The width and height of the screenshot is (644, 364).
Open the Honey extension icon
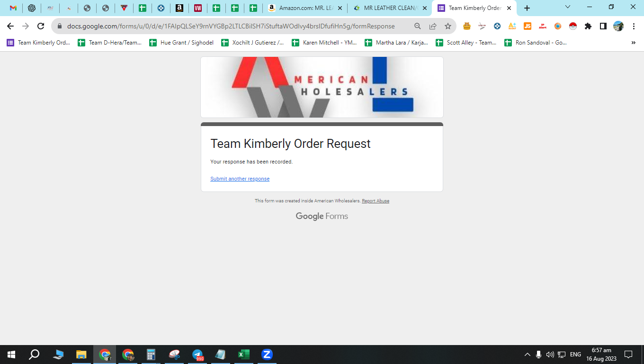(467, 27)
